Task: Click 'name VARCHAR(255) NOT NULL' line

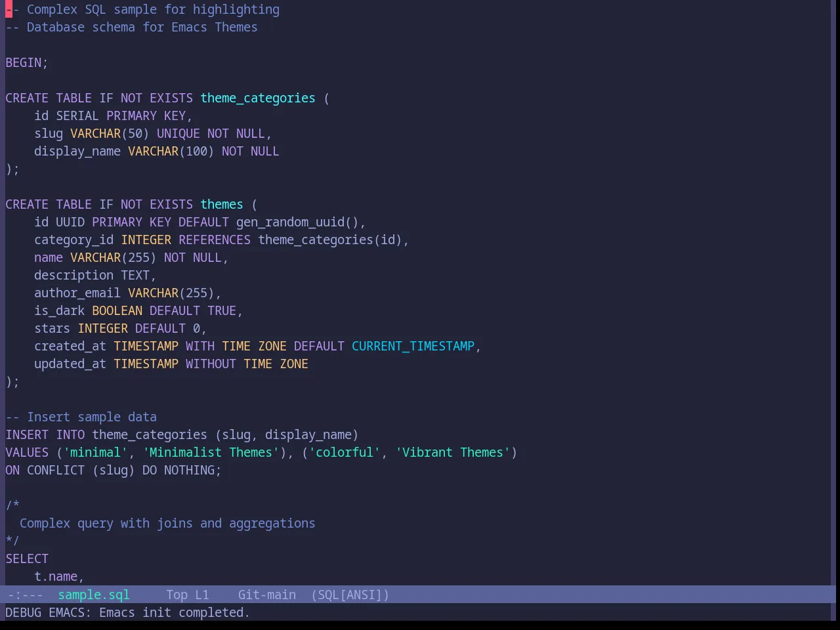Action: tap(131, 257)
